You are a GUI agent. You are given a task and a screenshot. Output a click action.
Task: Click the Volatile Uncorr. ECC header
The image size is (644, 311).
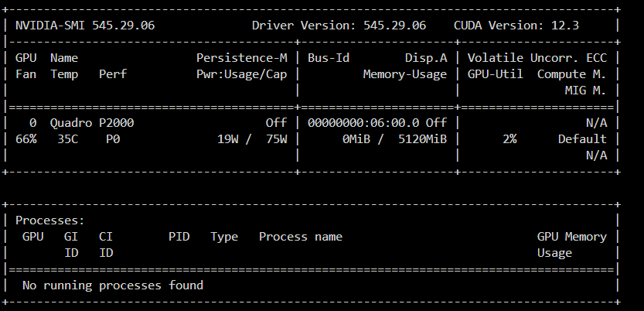pos(537,58)
